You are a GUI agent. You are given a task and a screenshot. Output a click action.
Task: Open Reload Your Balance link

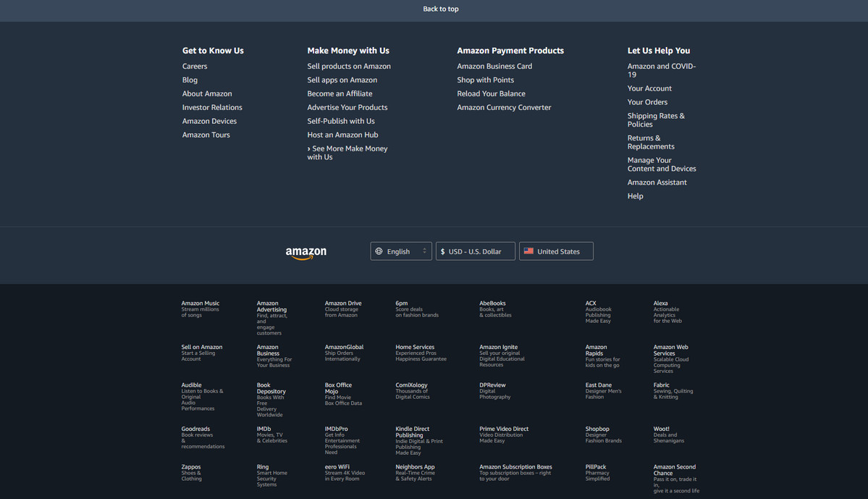coord(491,93)
